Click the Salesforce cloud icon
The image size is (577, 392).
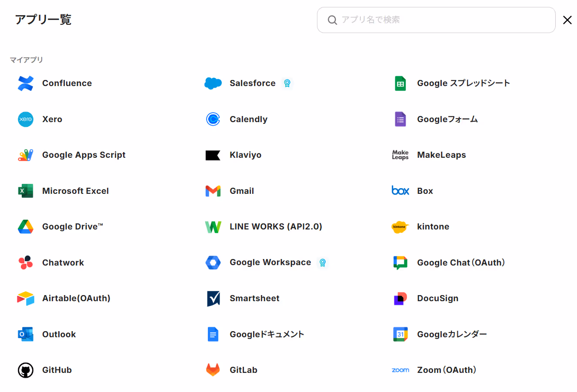[213, 83]
